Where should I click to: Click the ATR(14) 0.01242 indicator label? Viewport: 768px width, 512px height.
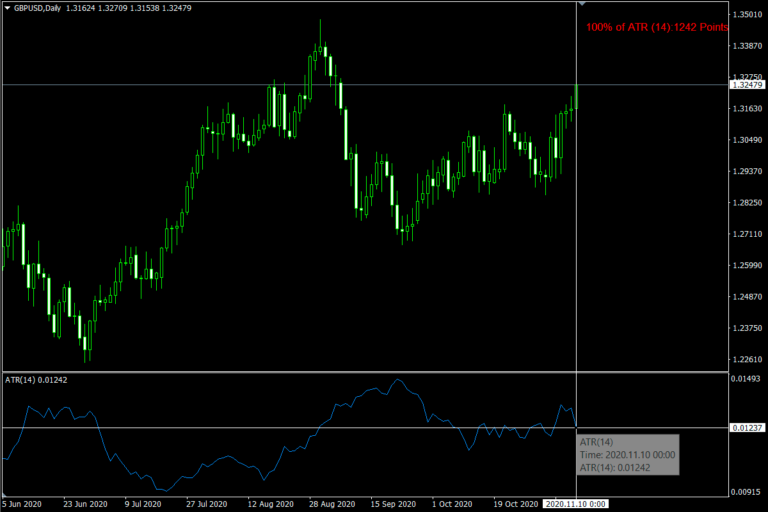tap(36, 380)
